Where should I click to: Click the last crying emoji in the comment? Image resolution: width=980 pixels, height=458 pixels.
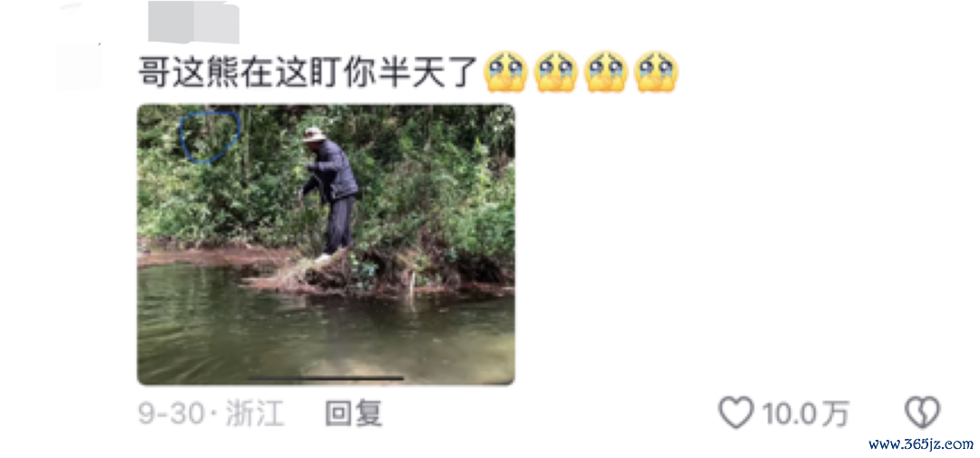(656, 72)
